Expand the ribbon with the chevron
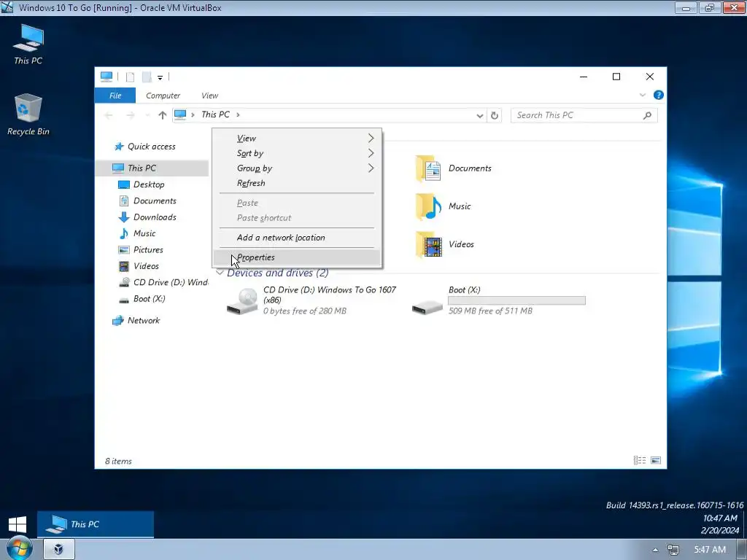The height and width of the screenshot is (560, 747). [642, 96]
